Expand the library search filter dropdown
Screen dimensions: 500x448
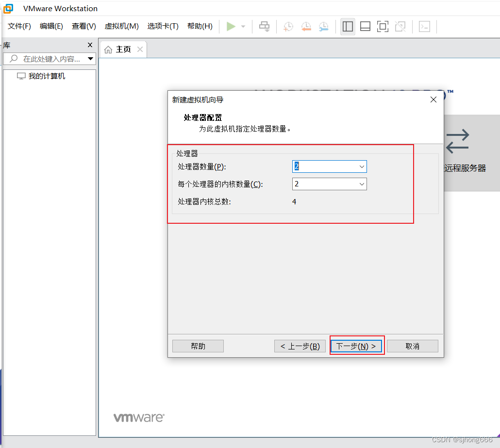[x=91, y=59]
